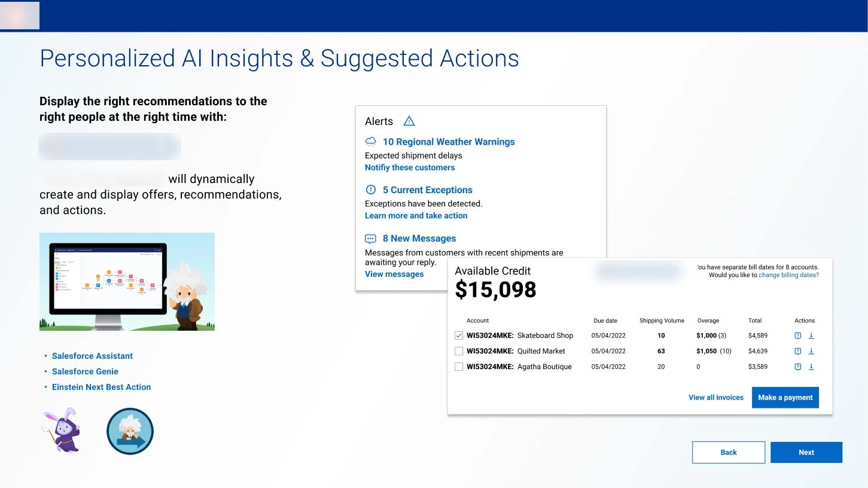Click WI53024MKE: Skateboard Shop account name
This screenshot has width=868, height=488.
click(520, 335)
